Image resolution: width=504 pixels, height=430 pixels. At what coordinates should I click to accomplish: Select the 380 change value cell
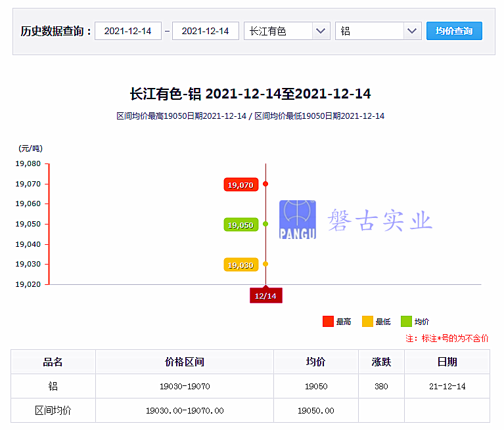[x=381, y=386]
